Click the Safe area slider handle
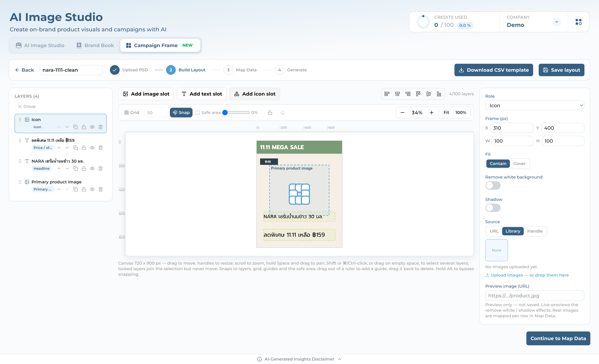The height and width of the screenshot is (364, 599). point(225,113)
